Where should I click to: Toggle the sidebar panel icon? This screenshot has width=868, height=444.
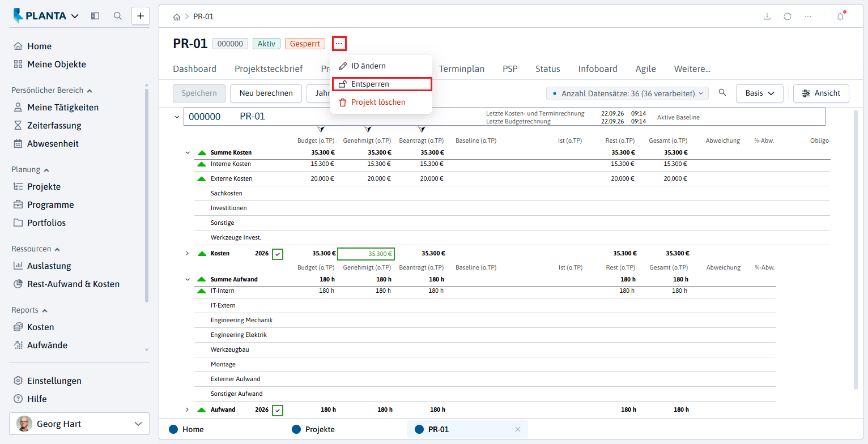coord(95,16)
